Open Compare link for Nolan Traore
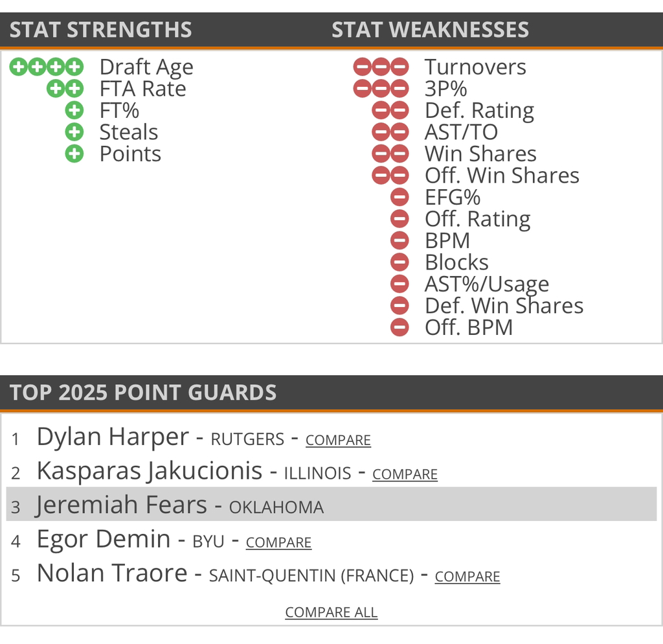 (x=467, y=577)
